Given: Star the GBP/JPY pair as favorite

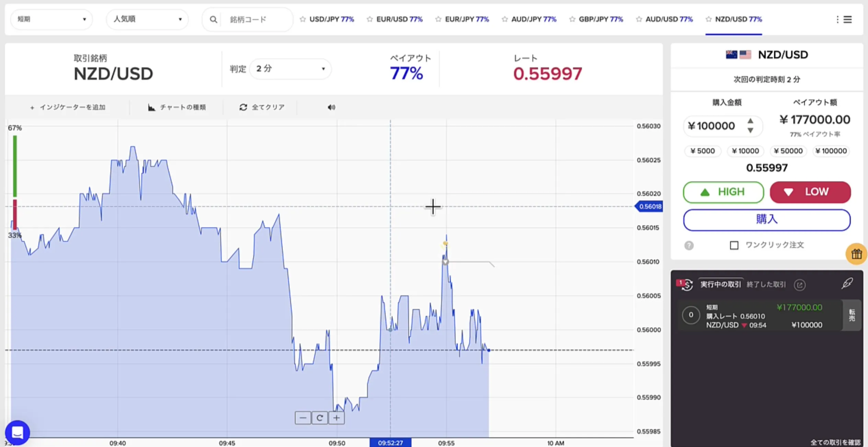Looking at the screenshot, I should 572,19.
